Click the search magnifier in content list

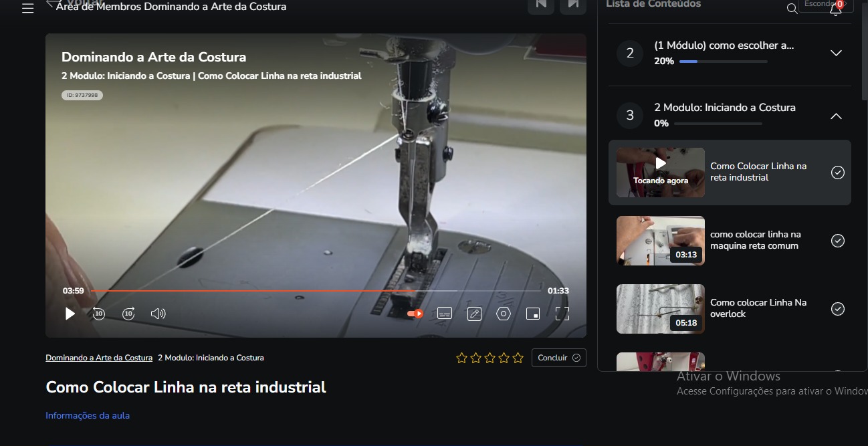(792, 9)
